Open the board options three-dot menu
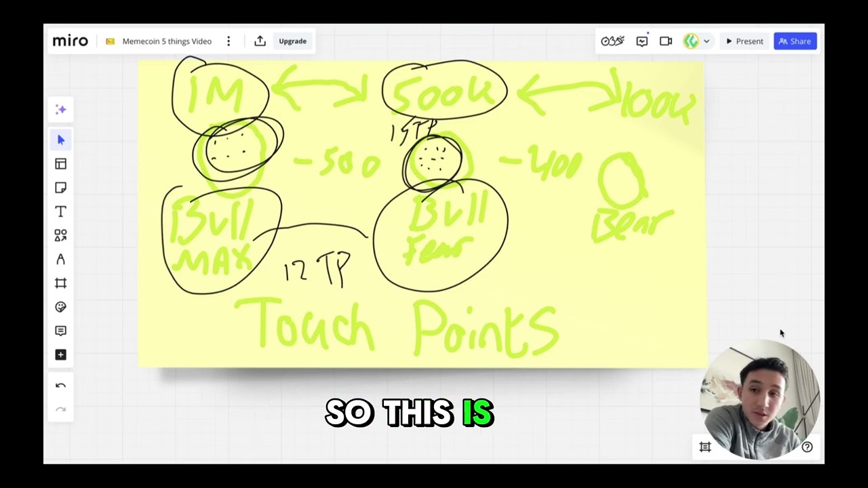The image size is (868, 488). pyautogui.click(x=229, y=41)
